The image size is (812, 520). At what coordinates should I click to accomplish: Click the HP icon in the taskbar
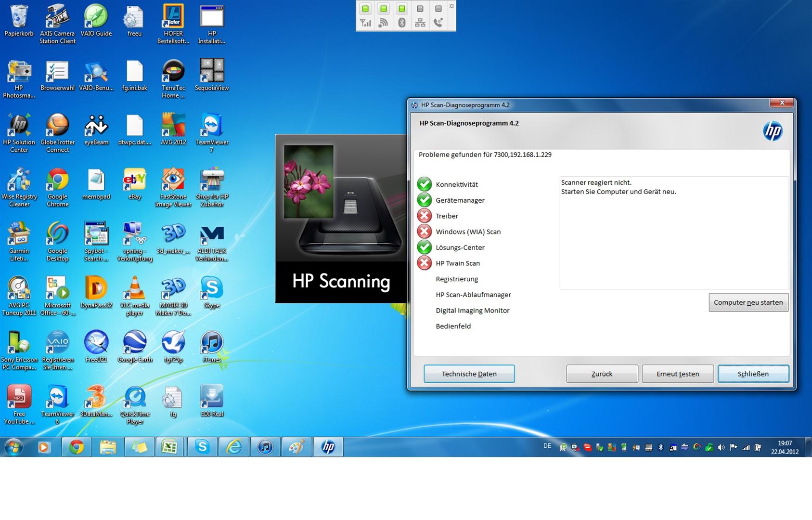pos(328,447)
